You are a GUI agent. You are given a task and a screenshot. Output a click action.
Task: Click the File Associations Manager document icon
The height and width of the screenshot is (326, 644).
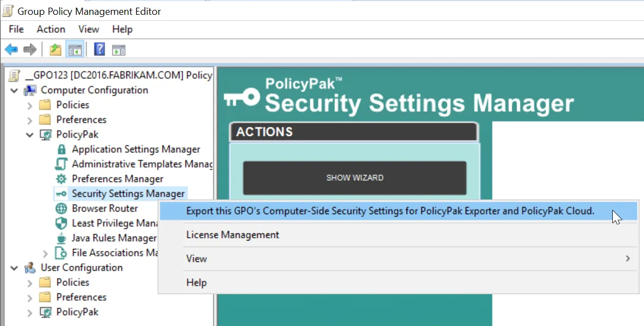pos(61,253)
